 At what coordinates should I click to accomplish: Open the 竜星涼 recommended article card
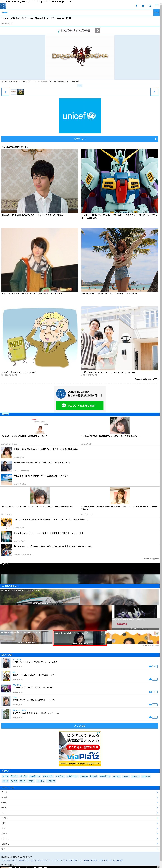pos(40,261)
